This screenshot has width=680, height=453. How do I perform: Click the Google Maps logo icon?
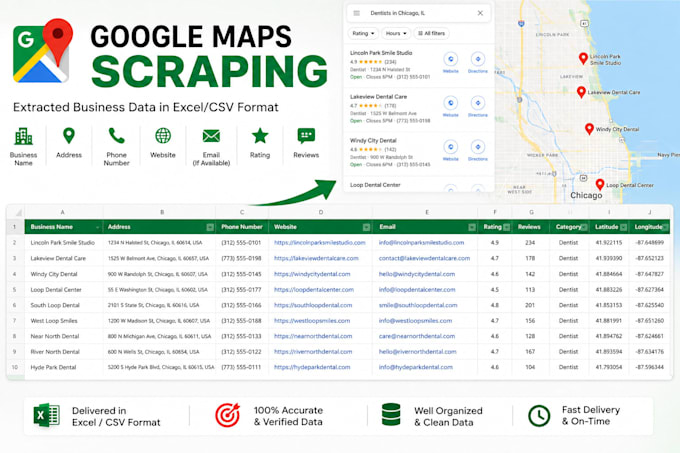click(42, 51)
